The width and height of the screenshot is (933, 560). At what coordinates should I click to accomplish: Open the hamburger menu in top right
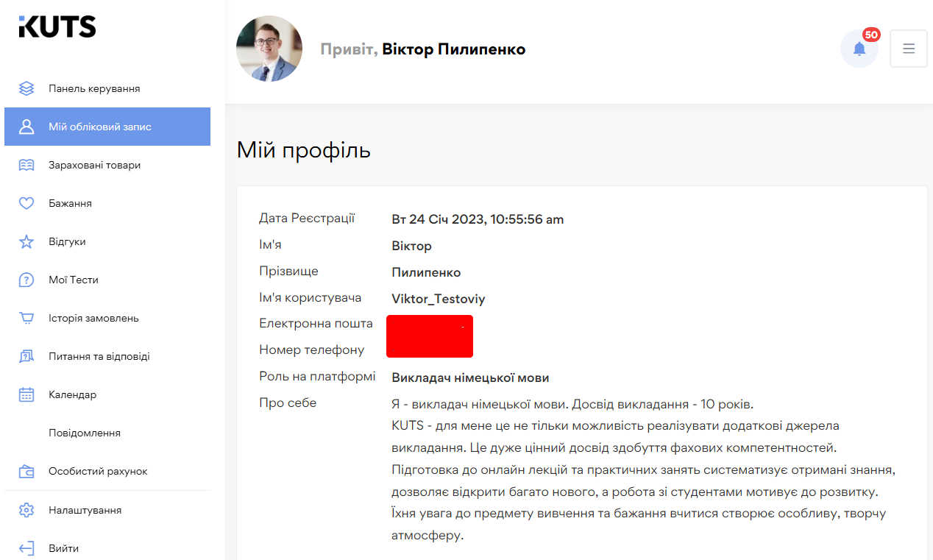tap(909, 49)
